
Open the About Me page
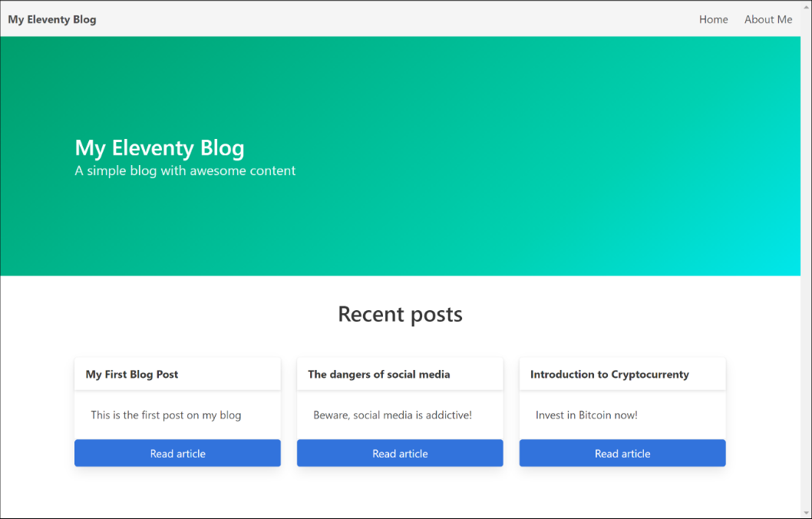click(x=768, y=19)
